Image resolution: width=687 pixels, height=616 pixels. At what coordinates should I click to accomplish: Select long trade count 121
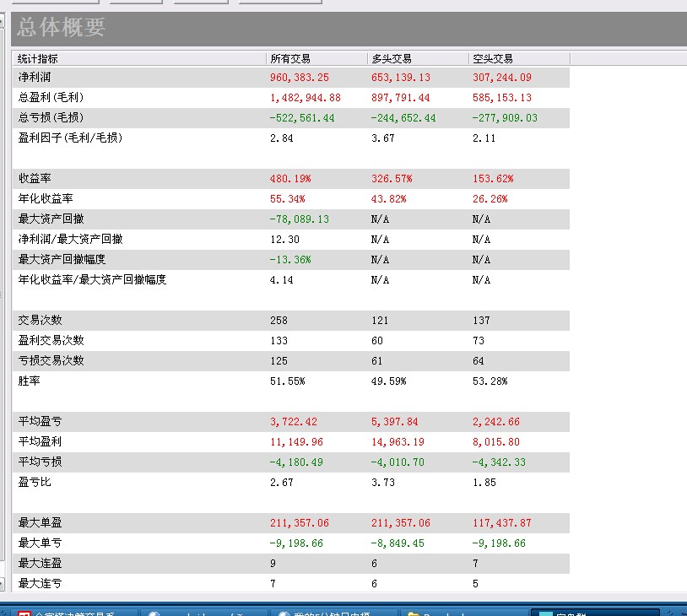click(x=380, y=321)
